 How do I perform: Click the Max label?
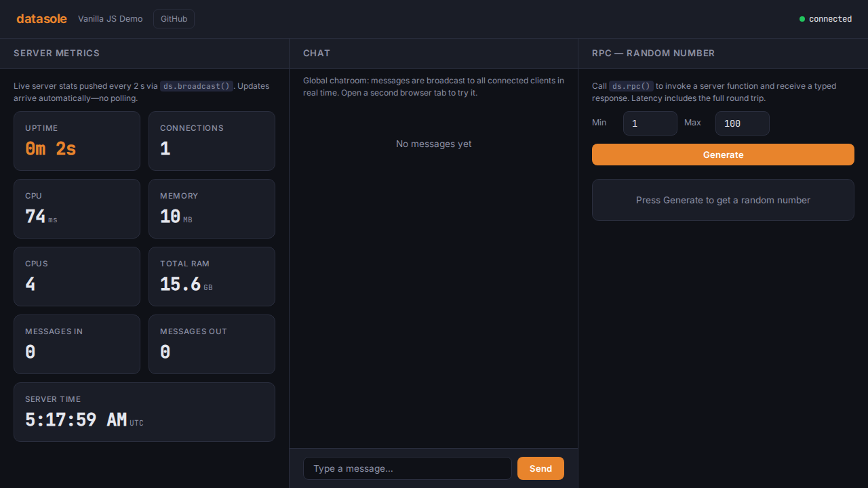(x=692, y=123)
